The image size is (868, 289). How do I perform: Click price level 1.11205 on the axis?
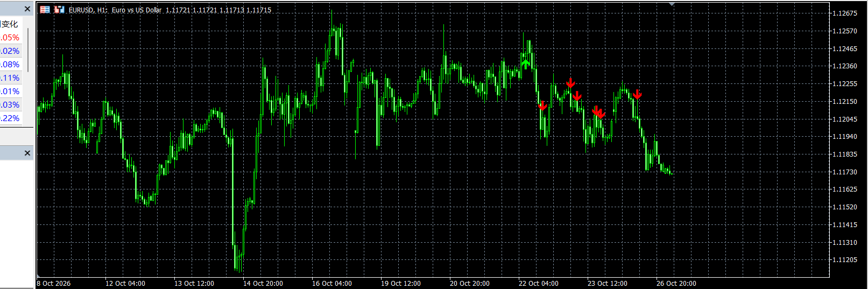pos(845,260)
